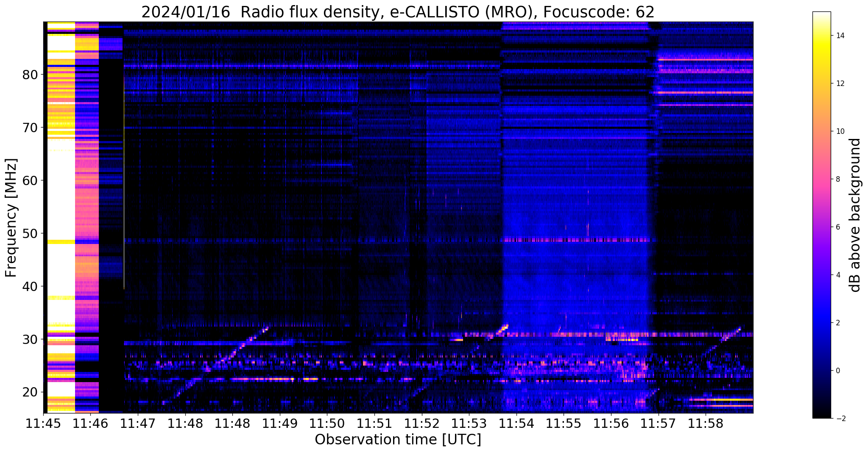Click the 11:47 time tick label
This screenshot has height=452, width=868.
138,424
